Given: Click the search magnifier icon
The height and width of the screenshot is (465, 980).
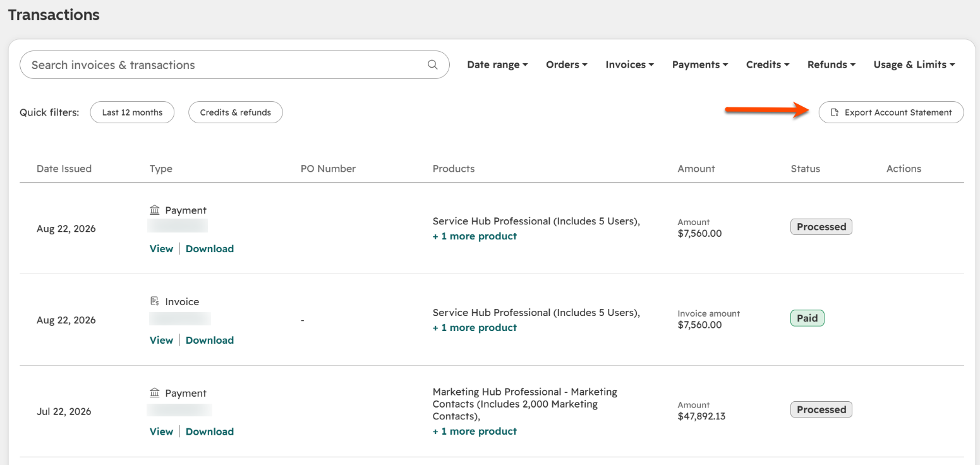Looking at the screenshot, I should [433, 64].
